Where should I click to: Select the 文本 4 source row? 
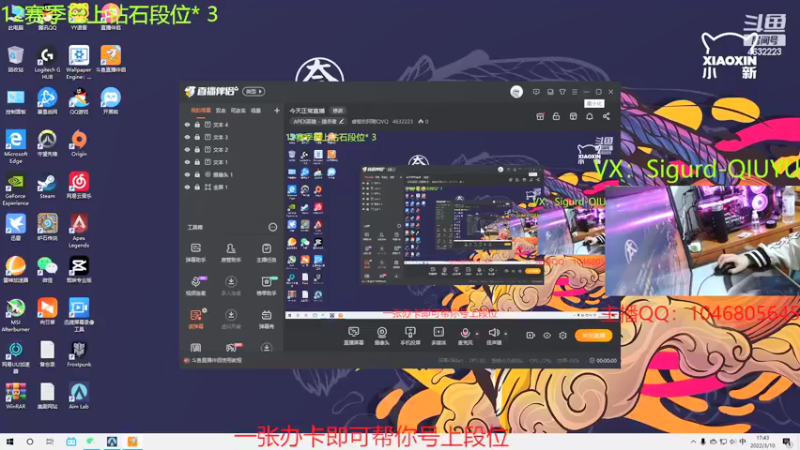click(x=231, y=124)
